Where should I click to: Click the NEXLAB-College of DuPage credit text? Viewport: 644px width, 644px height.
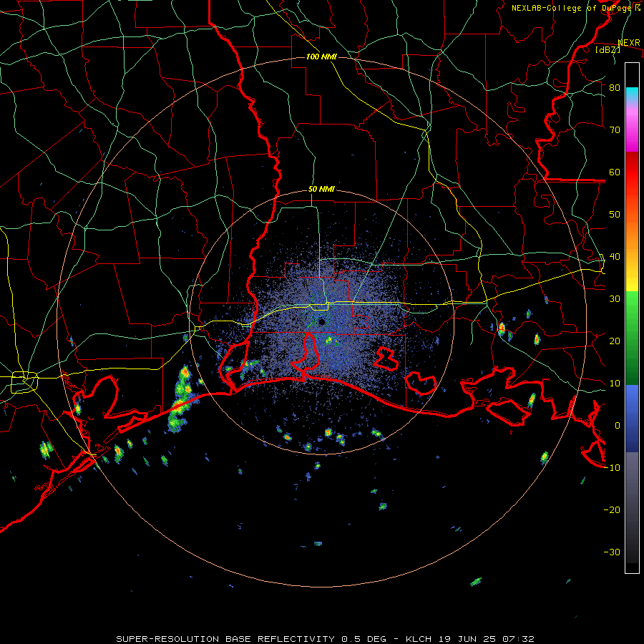(575, 8)
